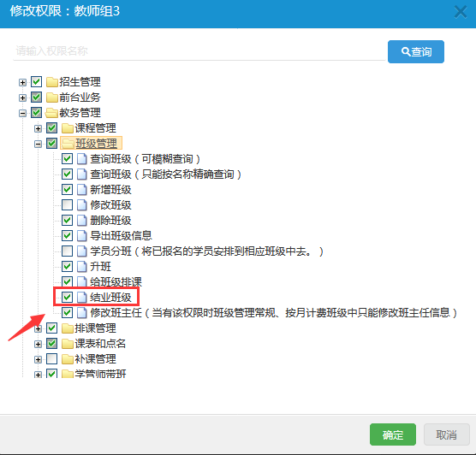Click the 查询 search button
Viewport: 476px width, 455px height.
415,51
